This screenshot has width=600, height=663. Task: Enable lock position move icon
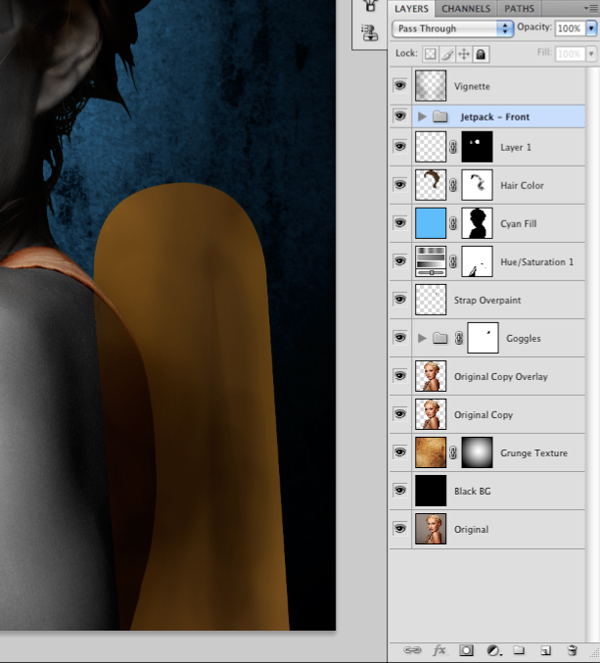(464, 54)
